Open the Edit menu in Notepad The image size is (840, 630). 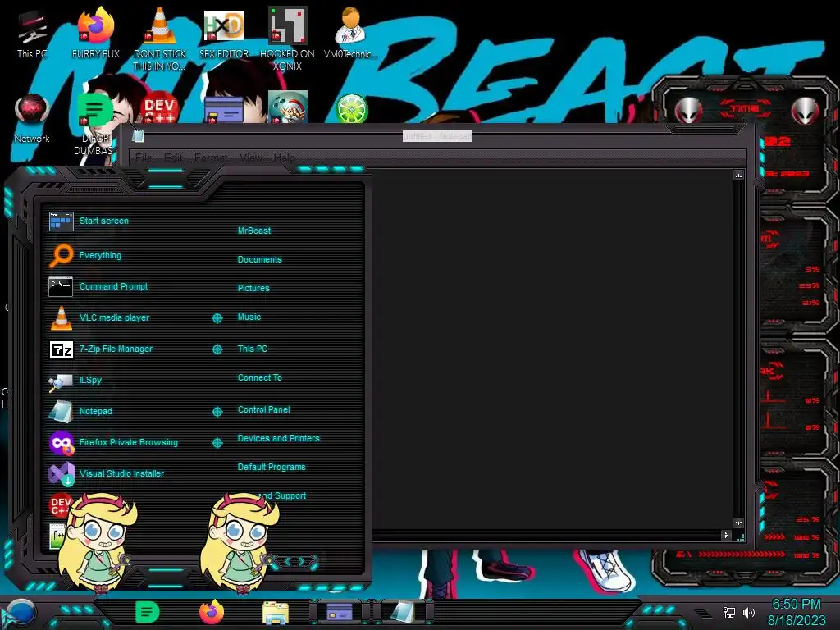tap(173, 157)
